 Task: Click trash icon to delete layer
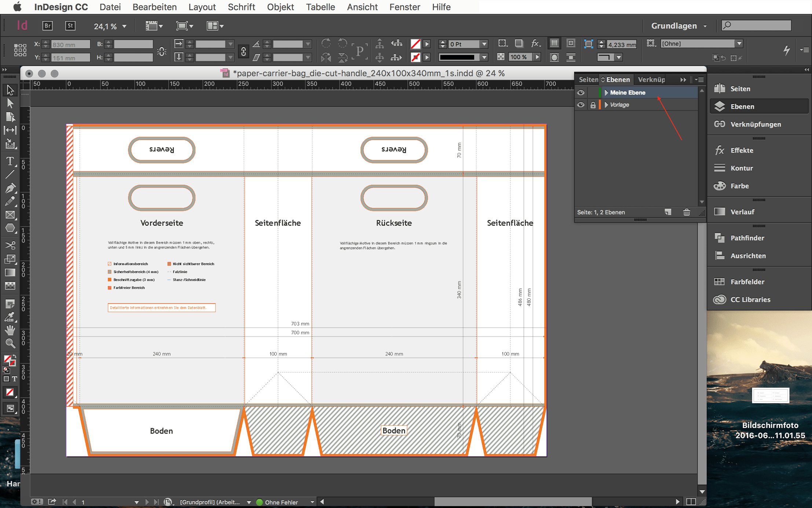[x=687, y=212]
